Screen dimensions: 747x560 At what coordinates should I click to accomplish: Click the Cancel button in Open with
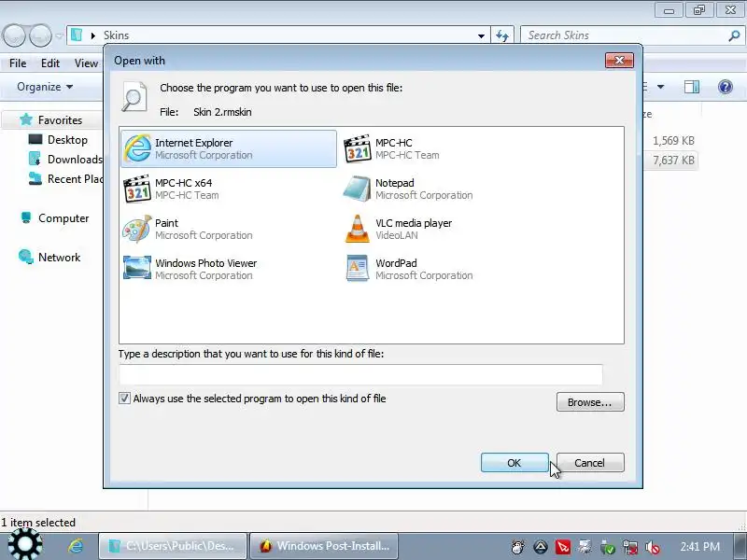tap(590, 462)
